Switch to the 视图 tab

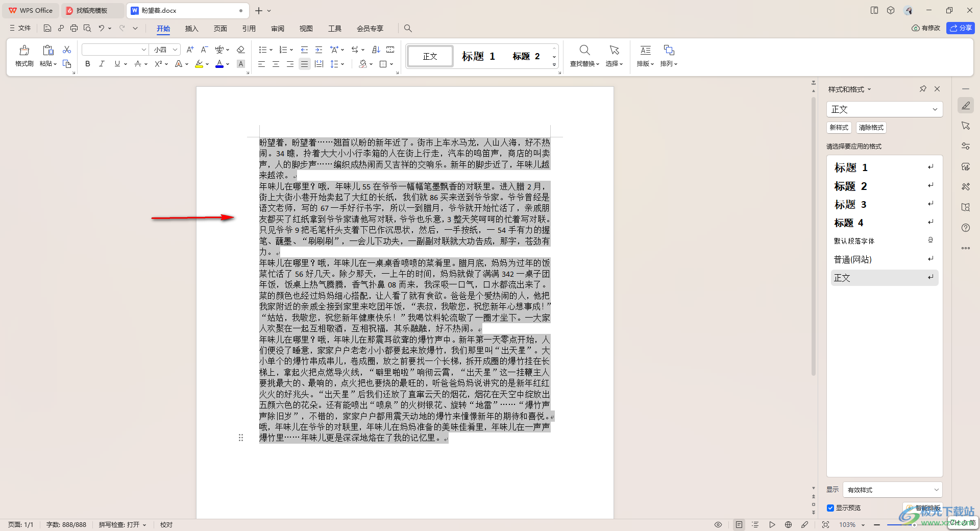pos(306,29)
